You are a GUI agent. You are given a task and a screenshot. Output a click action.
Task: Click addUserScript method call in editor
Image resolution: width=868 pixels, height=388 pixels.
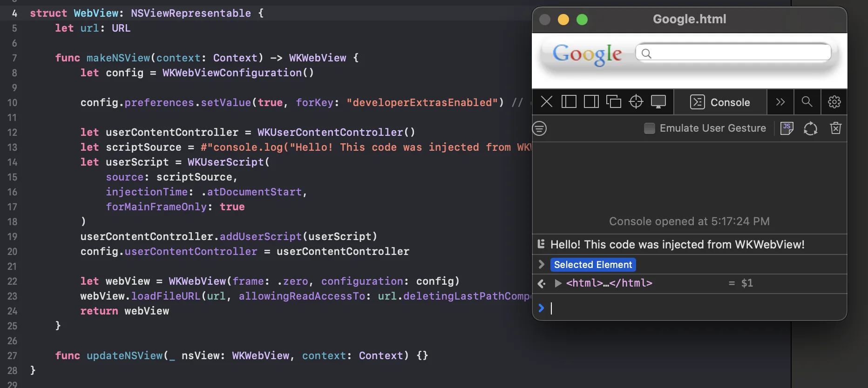point(261,237)
